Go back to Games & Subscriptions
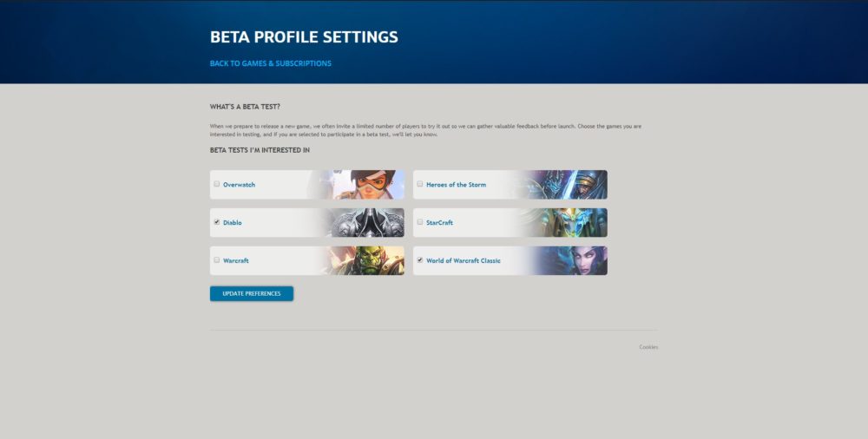This screenshot has width=868, height=439. pyautogui.click(x=270, y=63)
